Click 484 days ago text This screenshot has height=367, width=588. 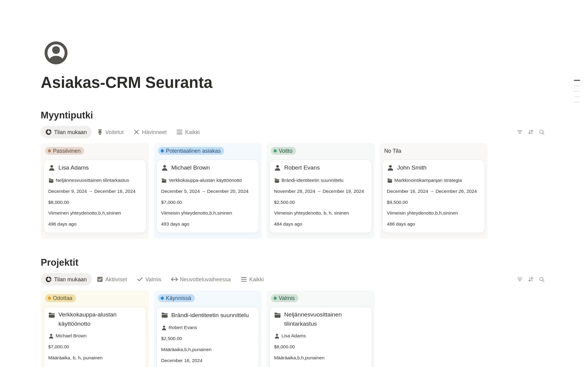pos(288,224)
